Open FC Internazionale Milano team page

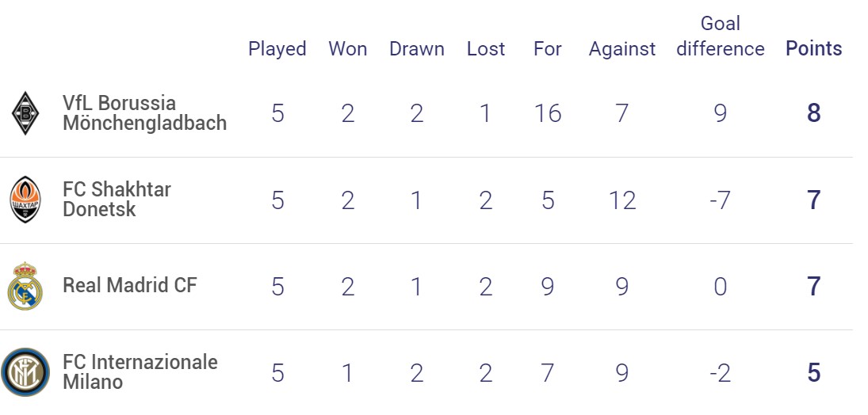coord(140,372)
